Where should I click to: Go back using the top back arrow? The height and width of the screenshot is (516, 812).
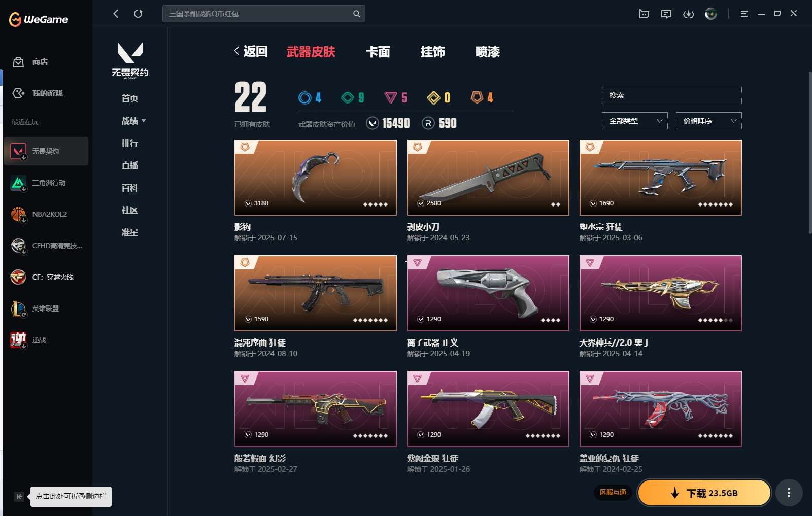pyautogui.click(x=116, y=14)
